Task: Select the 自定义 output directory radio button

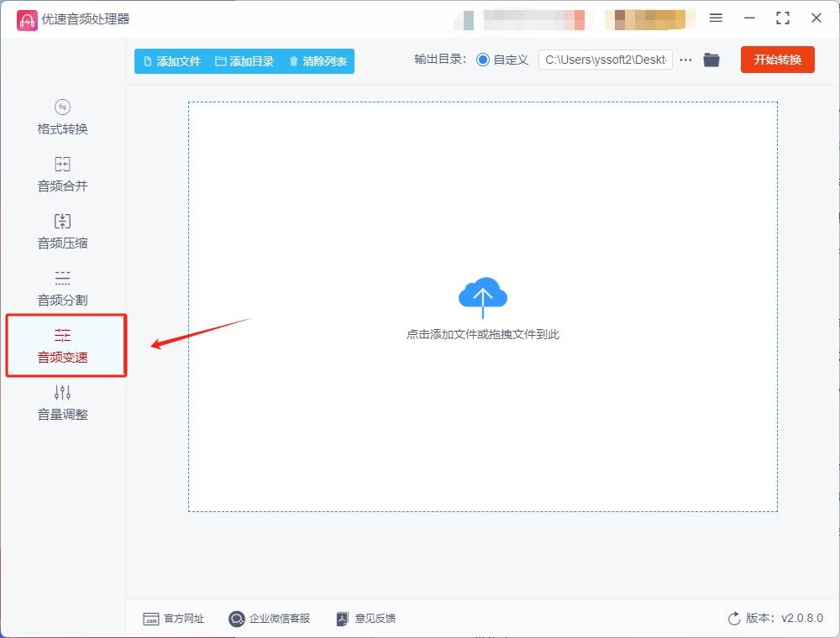Action: 483,60
